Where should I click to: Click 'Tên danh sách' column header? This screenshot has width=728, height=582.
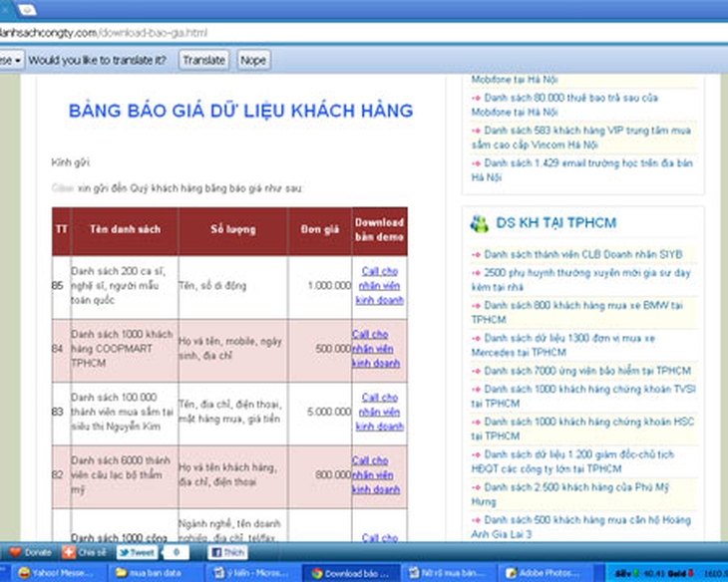tap(125, 229)
